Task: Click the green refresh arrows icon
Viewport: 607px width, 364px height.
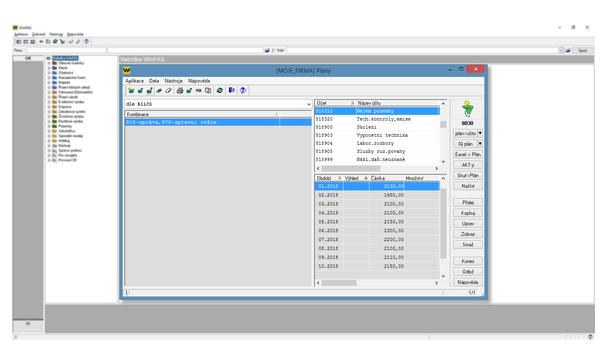Action: pos(220,91)
